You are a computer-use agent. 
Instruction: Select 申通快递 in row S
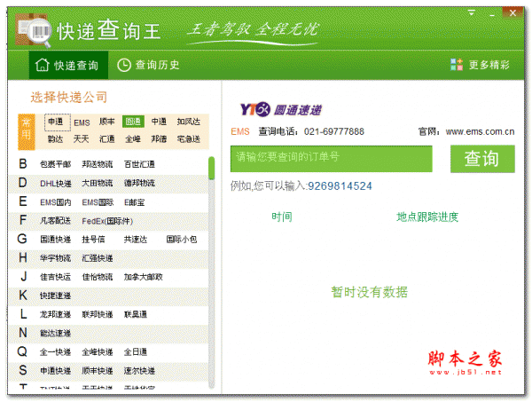pyautogui.click(x=55, y=371)
